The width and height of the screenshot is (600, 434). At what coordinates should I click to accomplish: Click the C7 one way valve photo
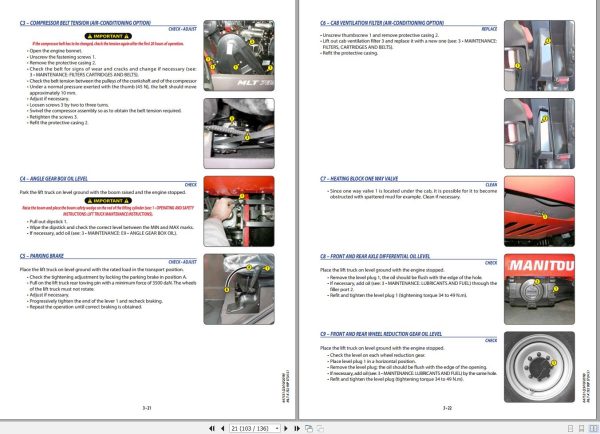539,211
